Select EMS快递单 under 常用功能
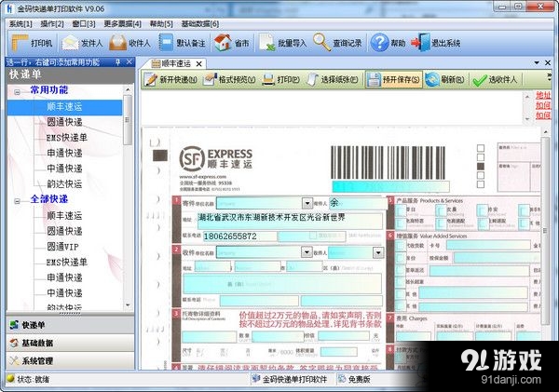Screen dimensions: 559x392 point(67,138)
